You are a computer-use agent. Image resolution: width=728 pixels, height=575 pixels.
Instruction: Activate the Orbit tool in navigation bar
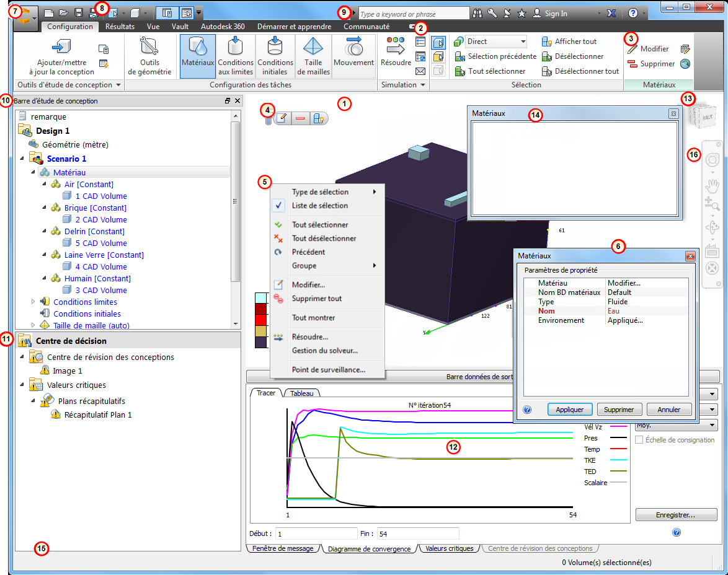coord(712,227)
